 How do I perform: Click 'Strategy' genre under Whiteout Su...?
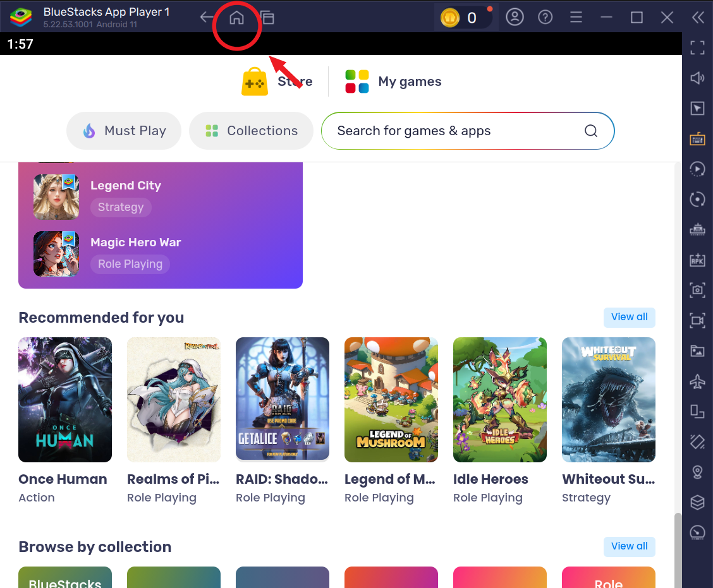(586, 498)
